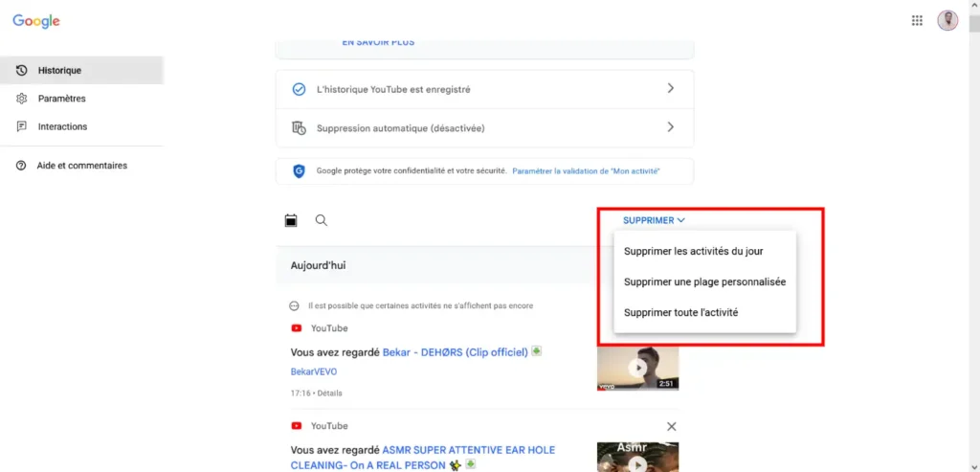Remove the ASMR activity with X

pyautogui.click(x=671, y=426)
